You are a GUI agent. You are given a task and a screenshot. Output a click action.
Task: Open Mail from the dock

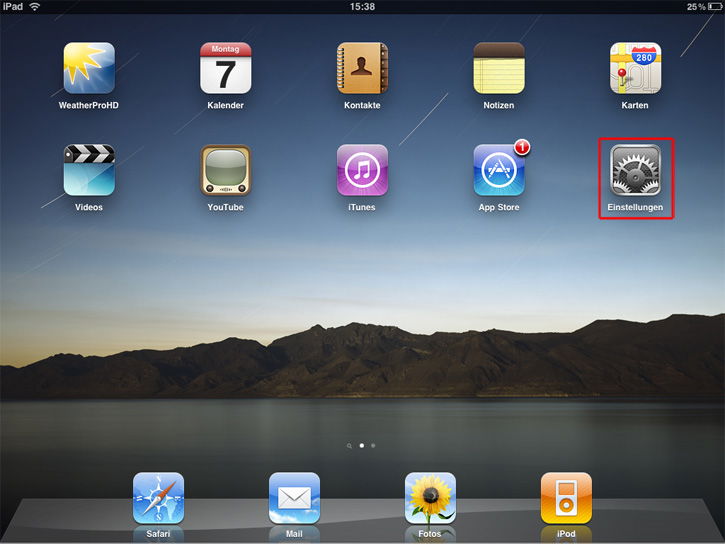coord(294,498)
